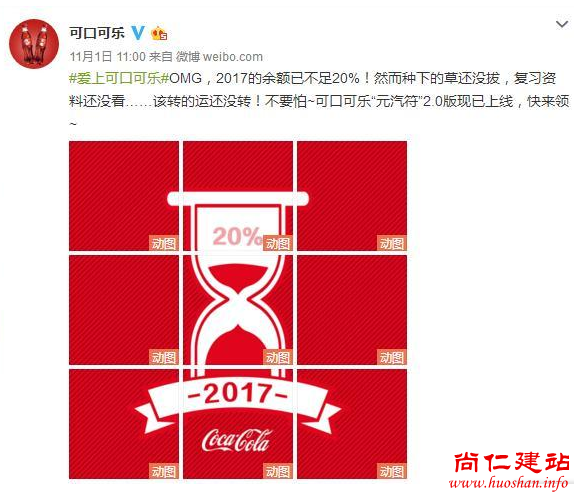
Task: Click the 动图 badge on bottom-left image
Action: click(x=164, y=471)
